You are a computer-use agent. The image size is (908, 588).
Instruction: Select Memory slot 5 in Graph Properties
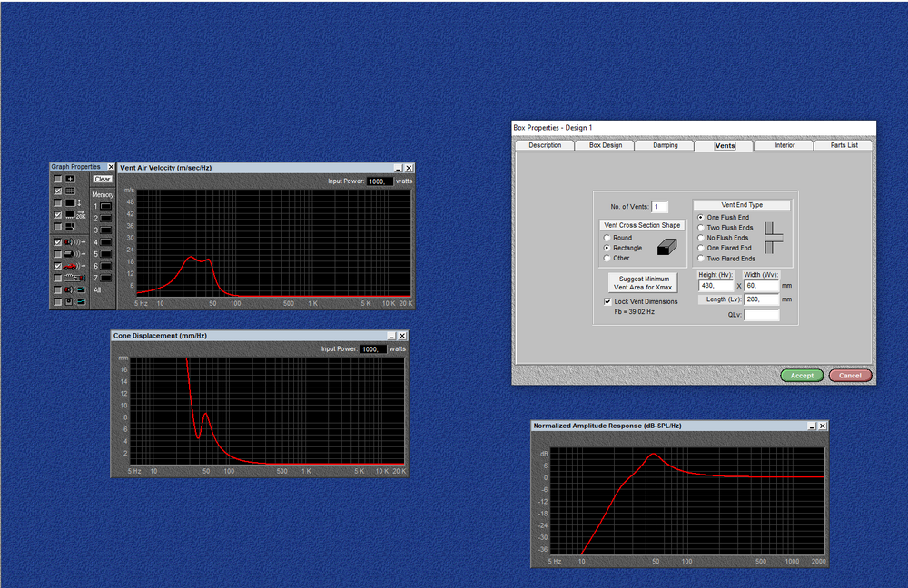[x=105, y=254]
